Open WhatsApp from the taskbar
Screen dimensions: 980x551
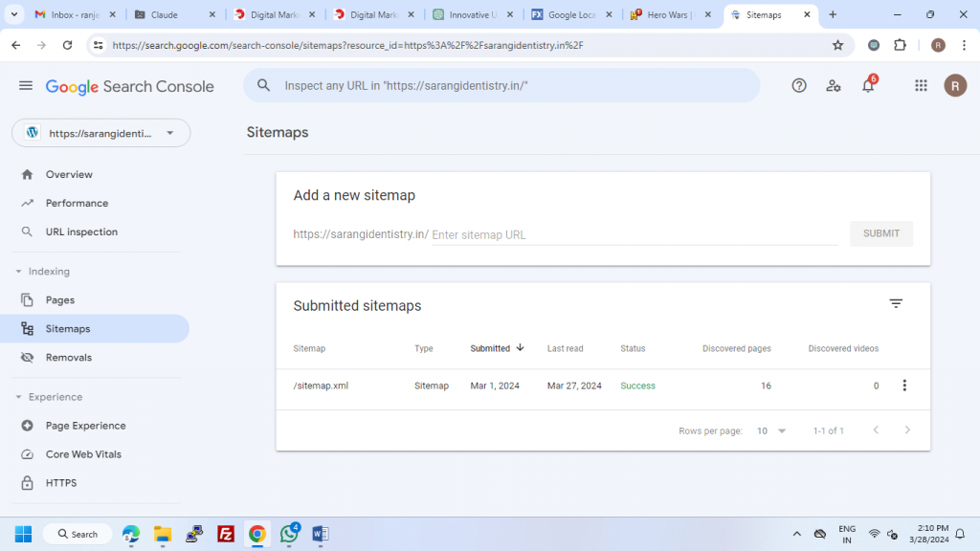click(289, 534)
